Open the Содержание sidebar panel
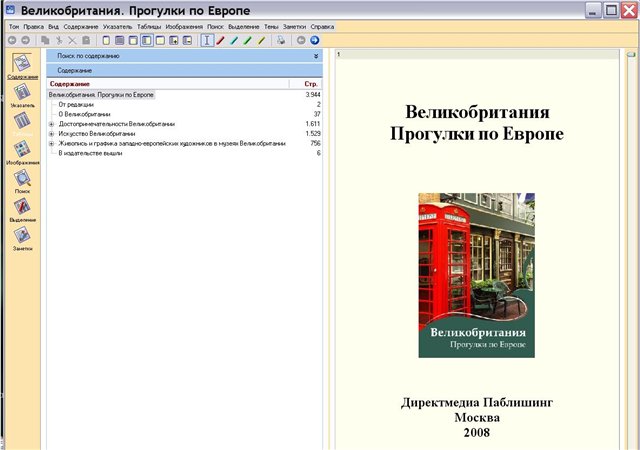 [21, 64]
